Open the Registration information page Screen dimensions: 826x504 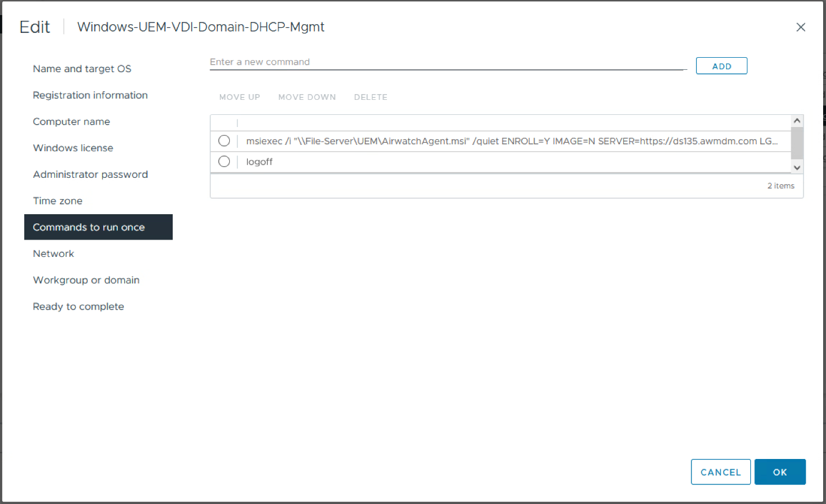click(x=90, y=95)
